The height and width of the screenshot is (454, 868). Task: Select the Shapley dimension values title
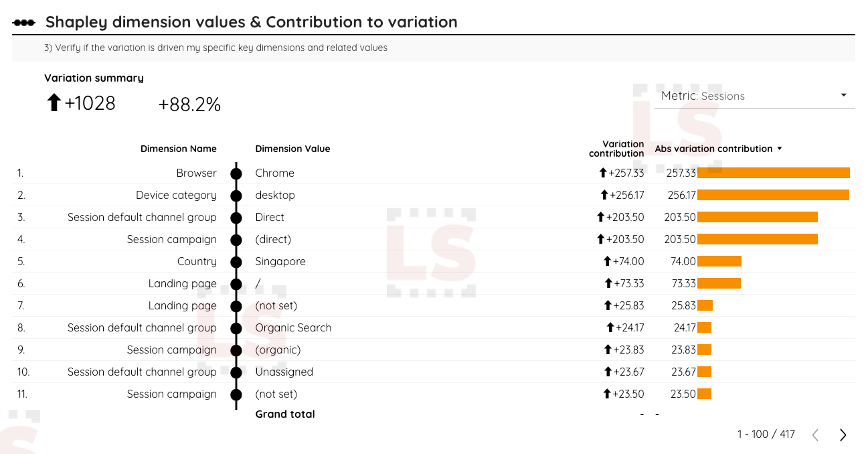(x=250, y=21)
